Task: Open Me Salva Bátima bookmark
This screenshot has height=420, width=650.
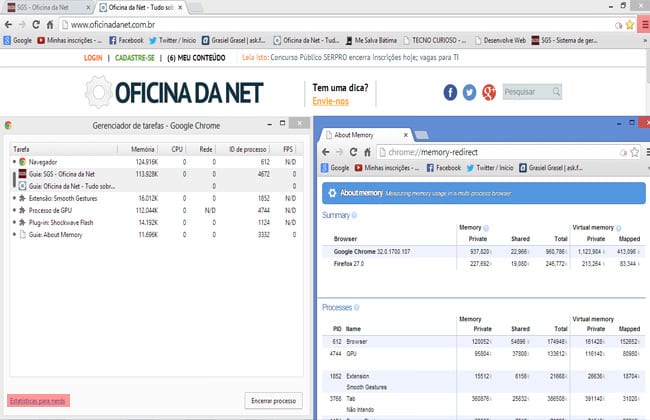Action: [x=371, y=40]
